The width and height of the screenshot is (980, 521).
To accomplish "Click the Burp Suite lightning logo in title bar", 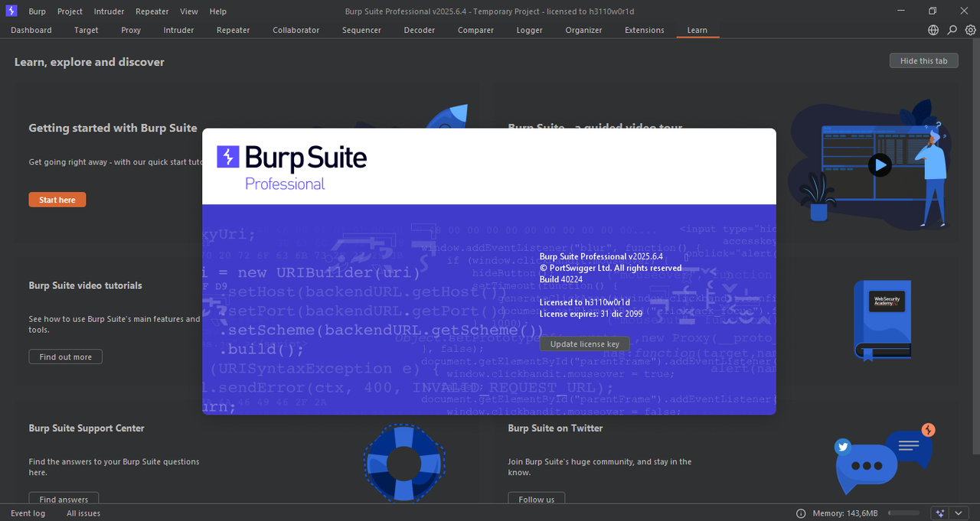I will click(11, 11).
